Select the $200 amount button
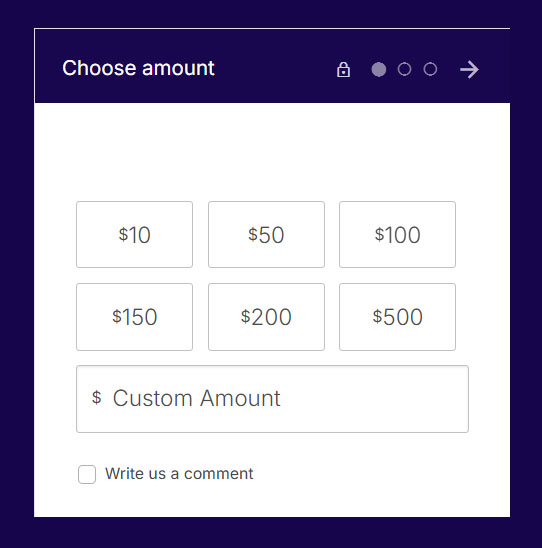542x548 pixels. click(266, 317)
